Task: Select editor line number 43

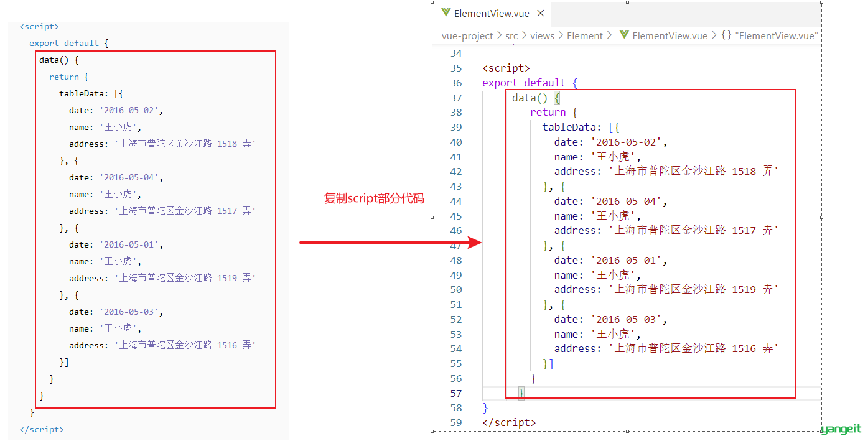Action: tap(455, 187)
